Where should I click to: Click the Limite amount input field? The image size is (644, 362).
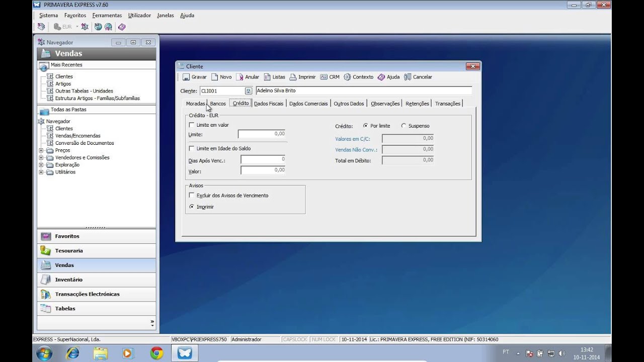tap(262, 134)
